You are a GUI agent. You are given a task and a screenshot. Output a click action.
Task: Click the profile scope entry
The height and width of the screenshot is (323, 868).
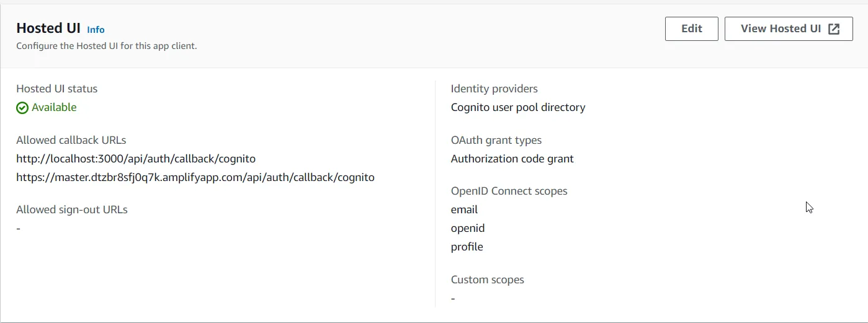pyautogui.click(x=467, y=247)
